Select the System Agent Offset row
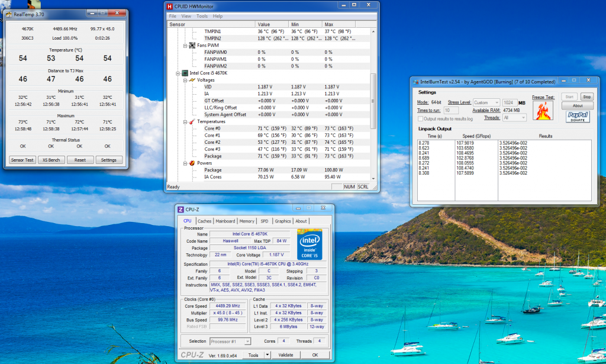606x364 pixels. pyautogui.click(x=269, y=114)
